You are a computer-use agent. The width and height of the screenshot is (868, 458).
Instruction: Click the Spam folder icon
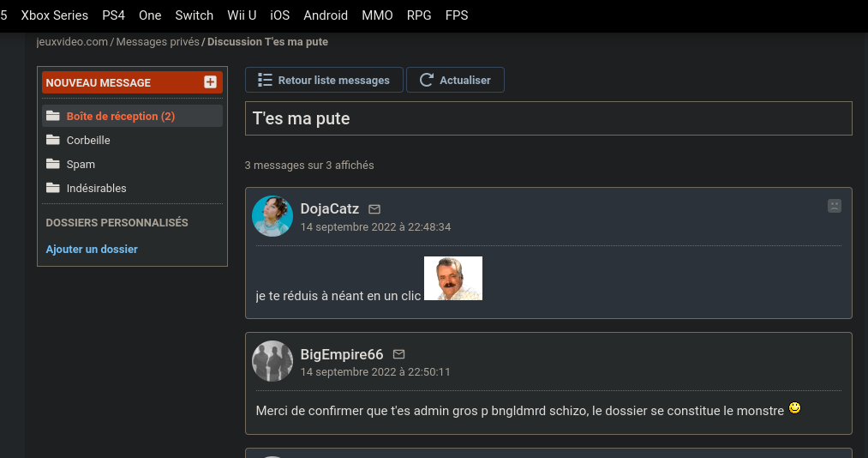pos(53,164)
